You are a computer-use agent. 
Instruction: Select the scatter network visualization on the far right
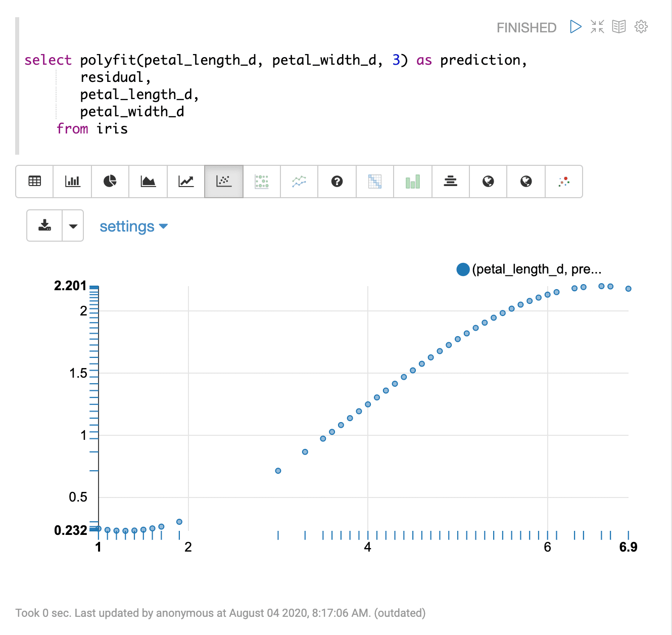(x=564, y=182)
